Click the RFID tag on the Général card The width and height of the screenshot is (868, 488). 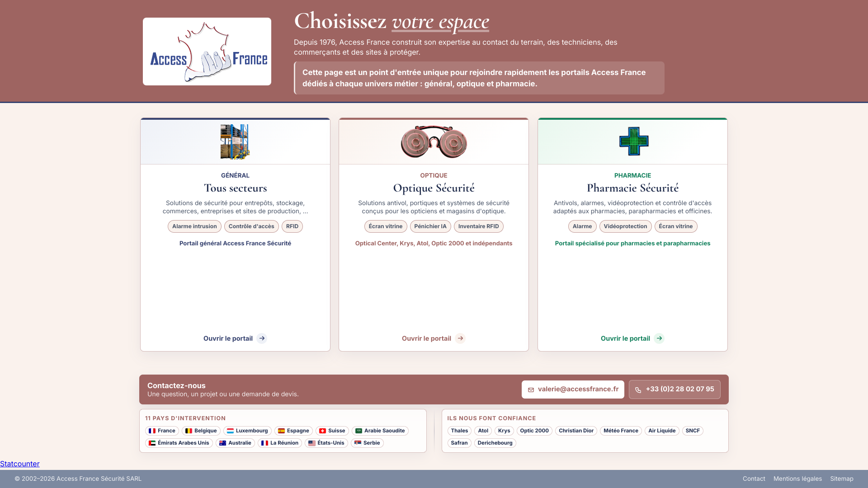(292, 226)
